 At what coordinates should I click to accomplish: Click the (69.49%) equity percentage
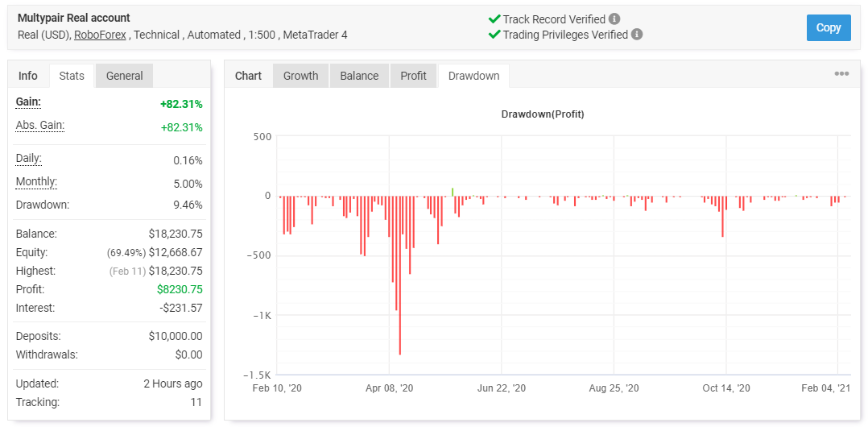tap(126, 253)
